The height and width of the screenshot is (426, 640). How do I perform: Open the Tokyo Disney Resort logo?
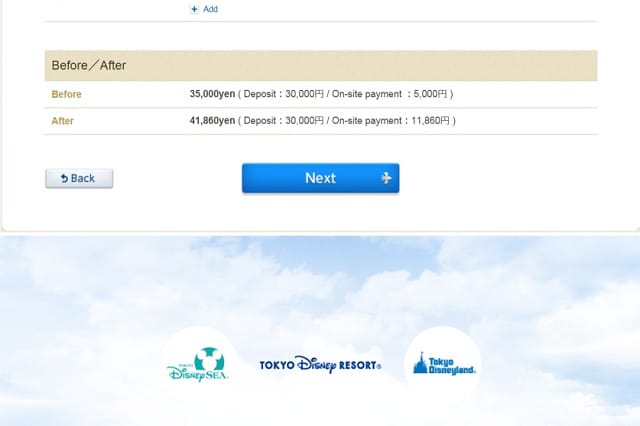pos(320,364)
